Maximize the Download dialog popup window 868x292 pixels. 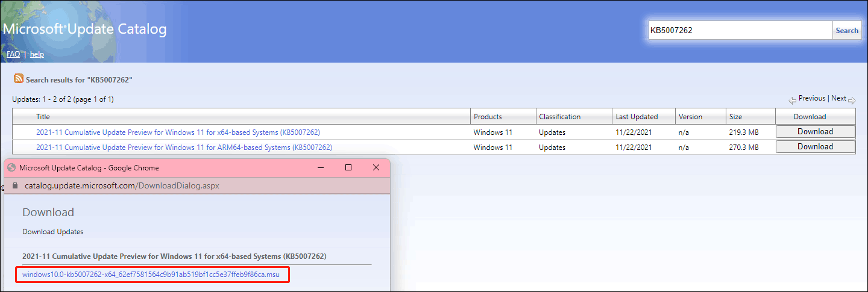tap(348, 167)
